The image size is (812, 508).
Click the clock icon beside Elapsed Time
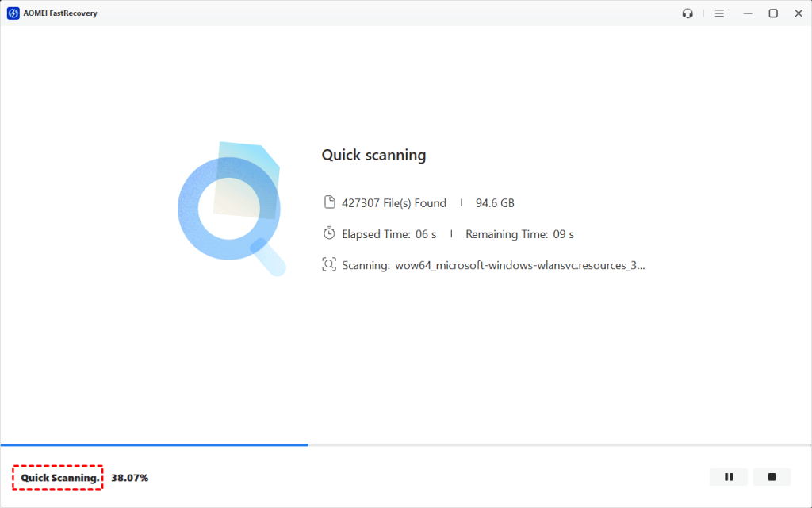point(329,233)
